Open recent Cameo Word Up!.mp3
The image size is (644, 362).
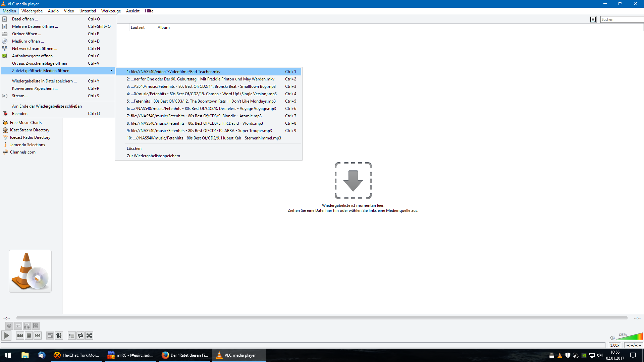click(x=208, y=94)
